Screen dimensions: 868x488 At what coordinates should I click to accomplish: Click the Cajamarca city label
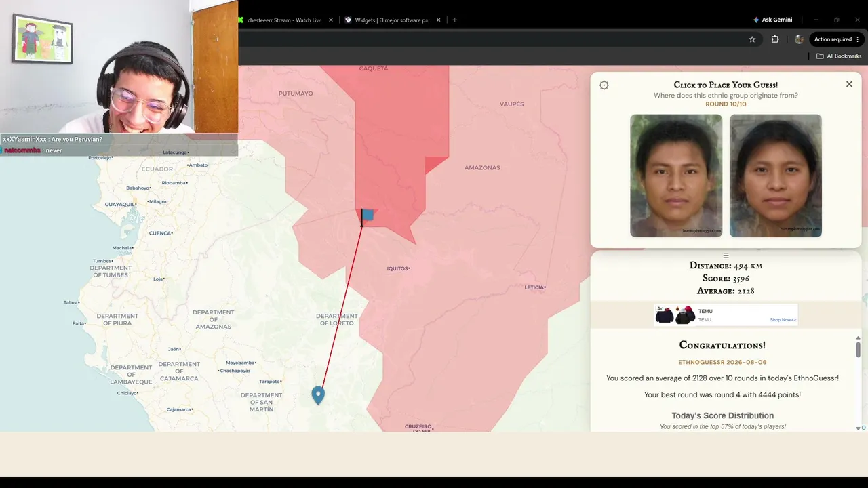[x=180, y=409]
